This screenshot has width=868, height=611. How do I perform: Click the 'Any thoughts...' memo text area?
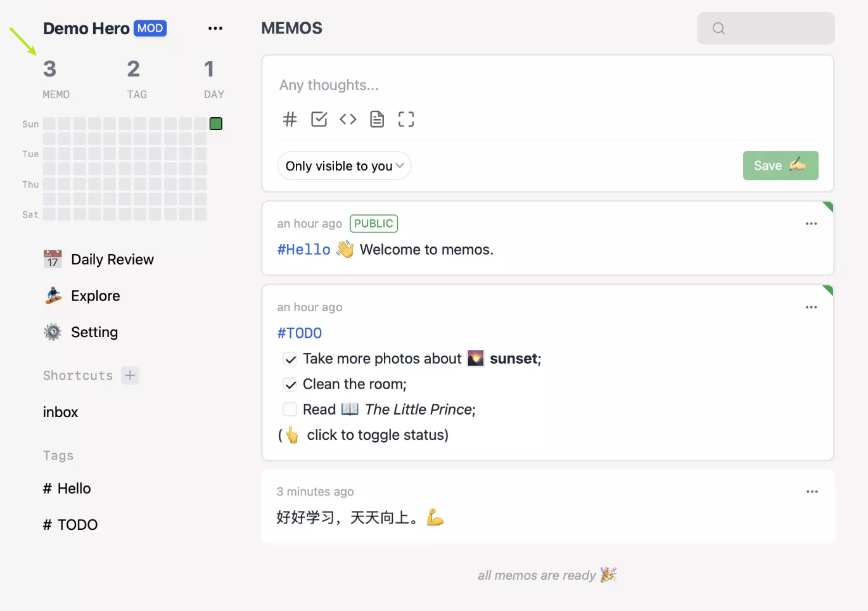(x=548, y=85)
